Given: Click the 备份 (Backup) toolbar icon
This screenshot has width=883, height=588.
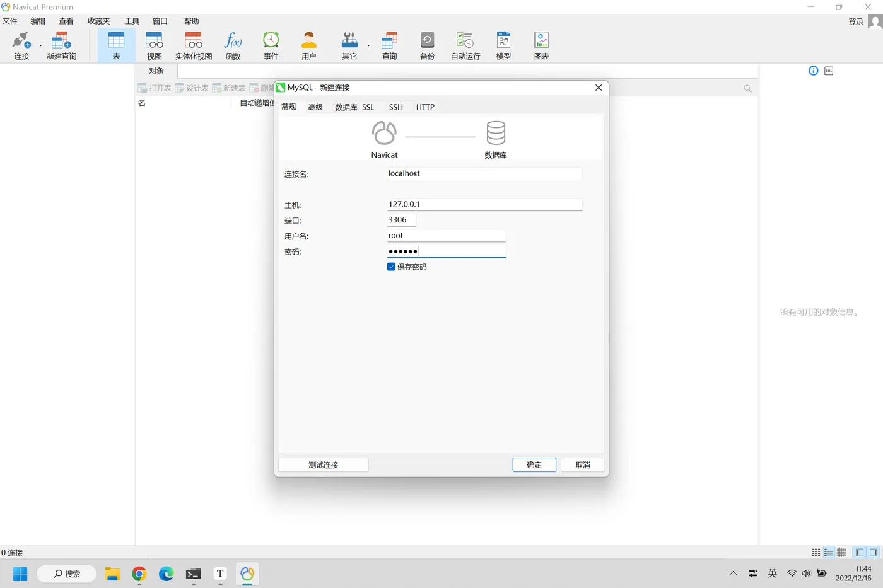Looking at the screenshot, I should click(428, 45).
